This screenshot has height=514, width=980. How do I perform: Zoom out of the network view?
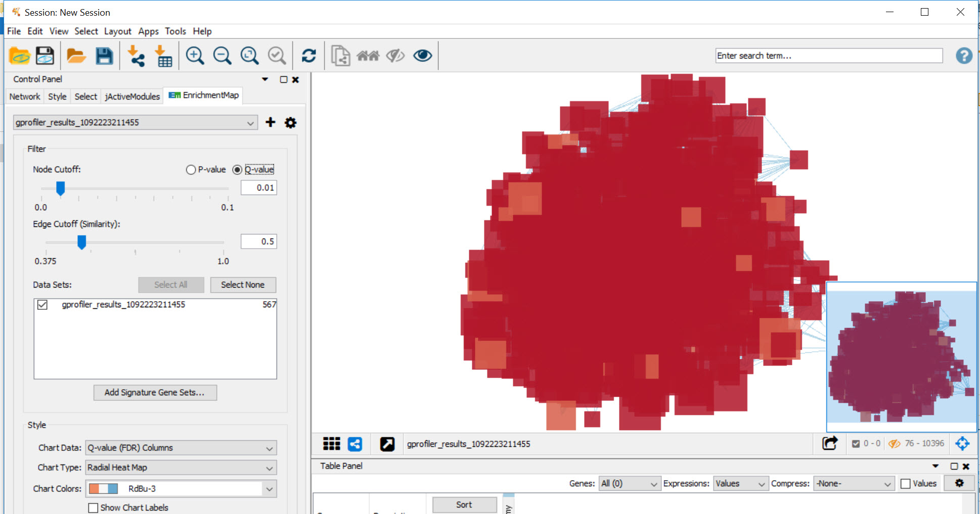pyautogui.click(x=222, y=56)
